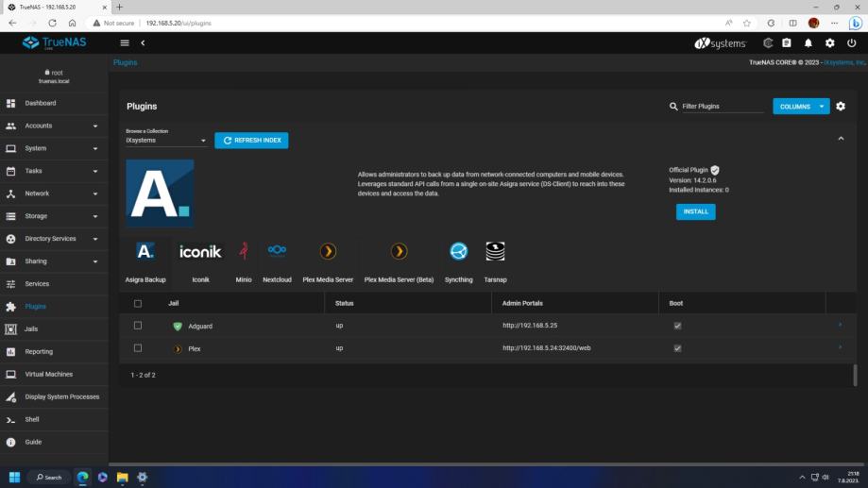Open Adguard admin portal link
This screenshot has width=868, height=488.
[530, 326]
